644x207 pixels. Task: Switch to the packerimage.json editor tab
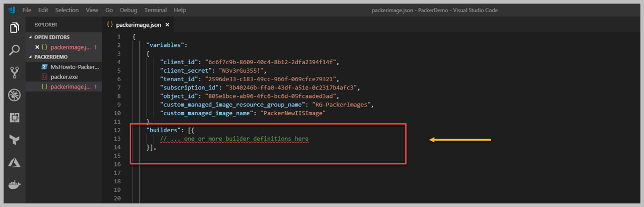138,25
